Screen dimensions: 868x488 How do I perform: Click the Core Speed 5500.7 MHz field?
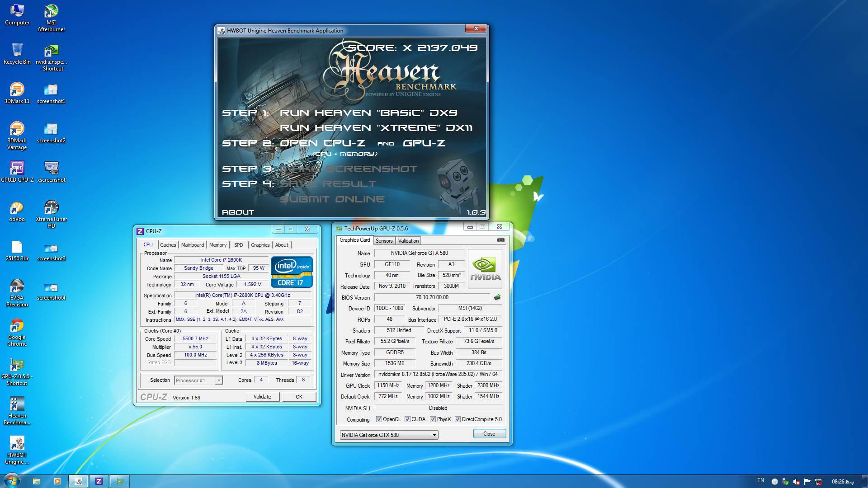pyautogui.click(x=195, y=338)
